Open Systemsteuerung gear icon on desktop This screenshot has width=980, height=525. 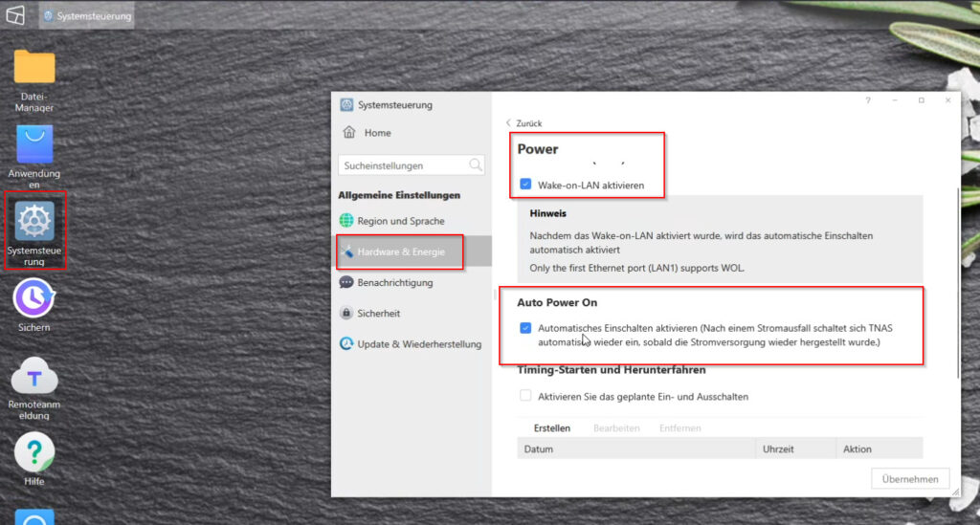click(34, 222)
